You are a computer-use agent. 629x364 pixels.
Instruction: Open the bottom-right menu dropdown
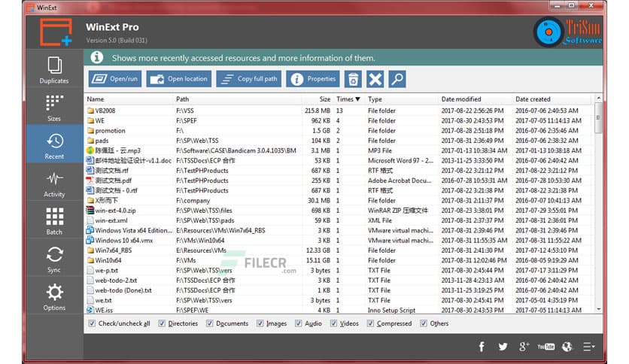pyautogui.click(x=588, y=347)
